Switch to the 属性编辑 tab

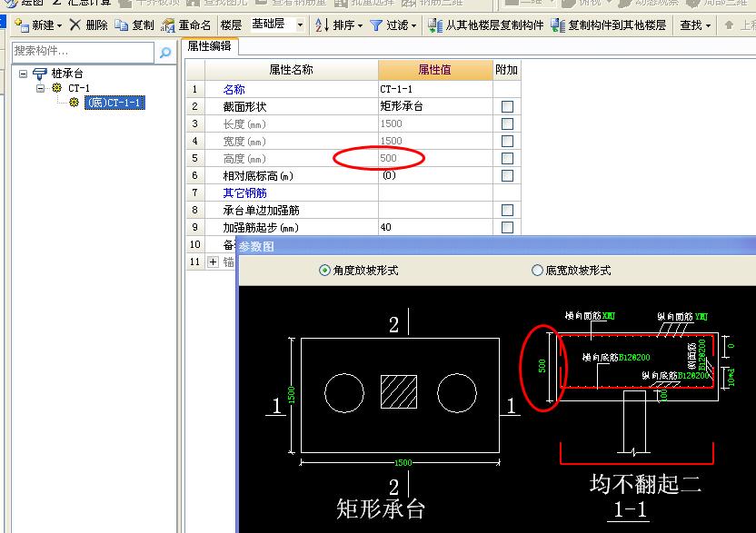(x=209, y=46)
